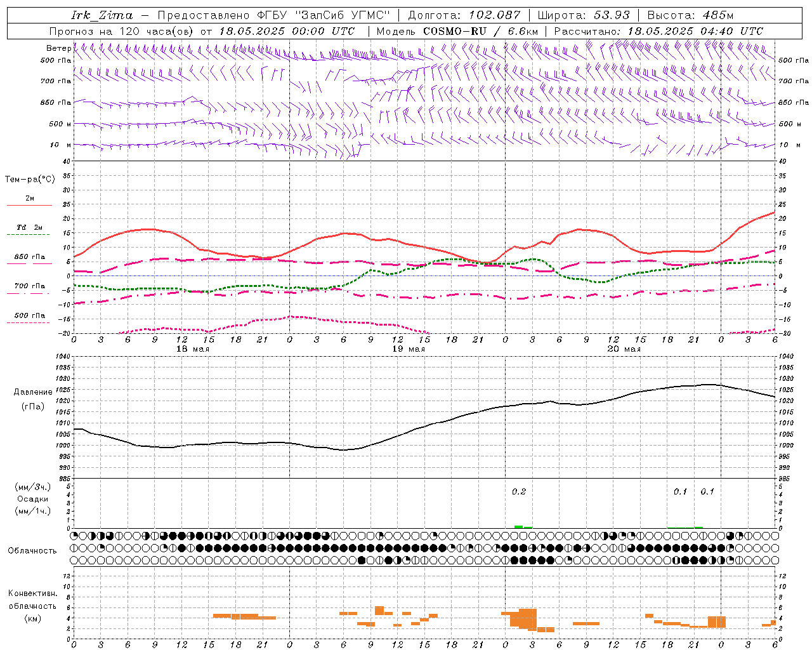Screen dimensions: 812x650
Task: Click the green precipitation bar below 0.2
Action: [x=518, y=527]
